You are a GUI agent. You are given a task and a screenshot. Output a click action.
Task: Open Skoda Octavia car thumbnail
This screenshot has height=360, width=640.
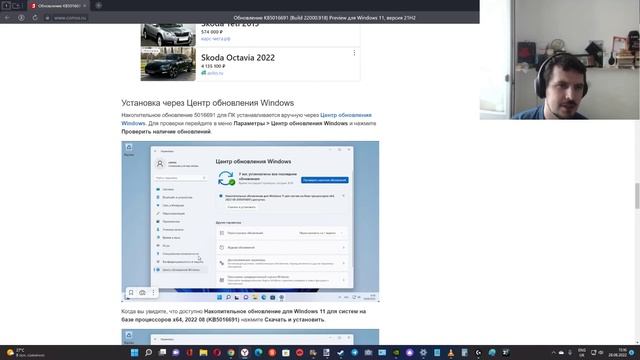coord(168,64)
